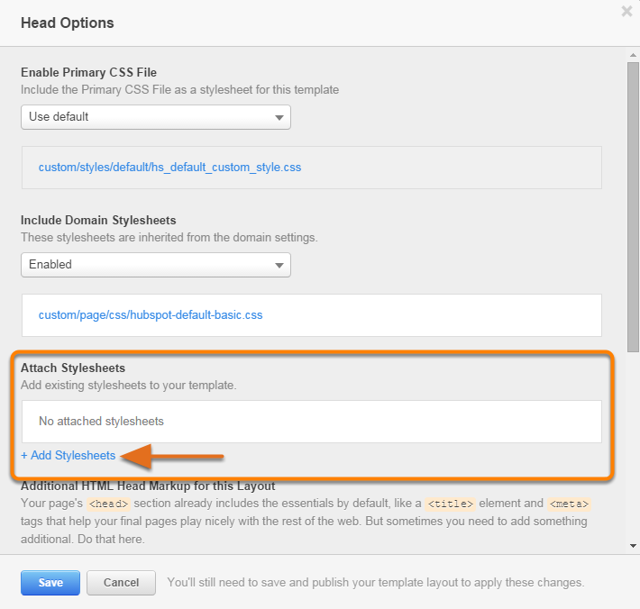640x609 pixels.
Task: Click the No attached stylesheets box
Action: tap(311, 421)
